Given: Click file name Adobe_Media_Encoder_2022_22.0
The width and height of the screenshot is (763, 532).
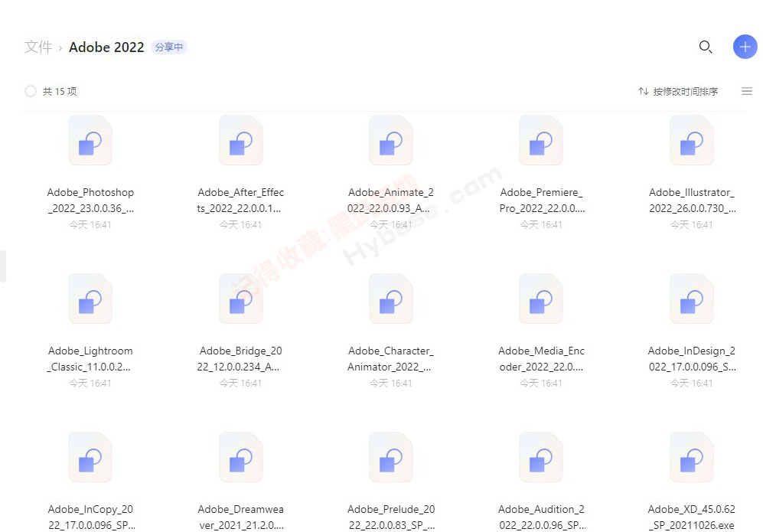Looking at the screenshot, I should (541, 358).
